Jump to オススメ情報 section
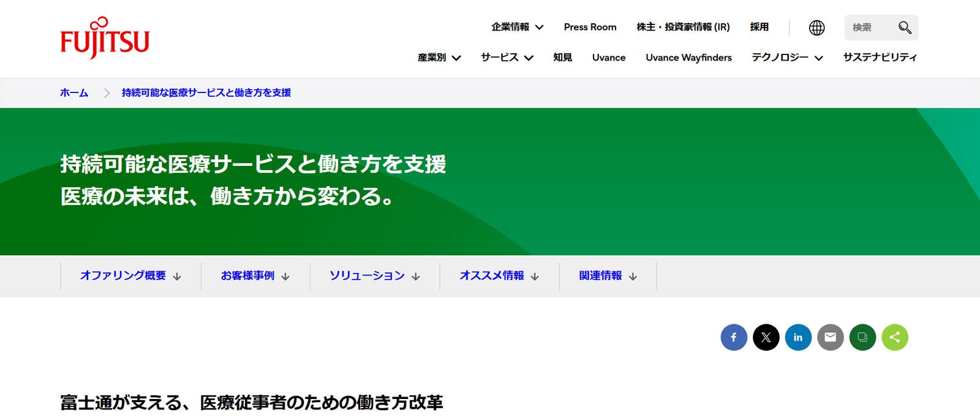 coord(499,276)
